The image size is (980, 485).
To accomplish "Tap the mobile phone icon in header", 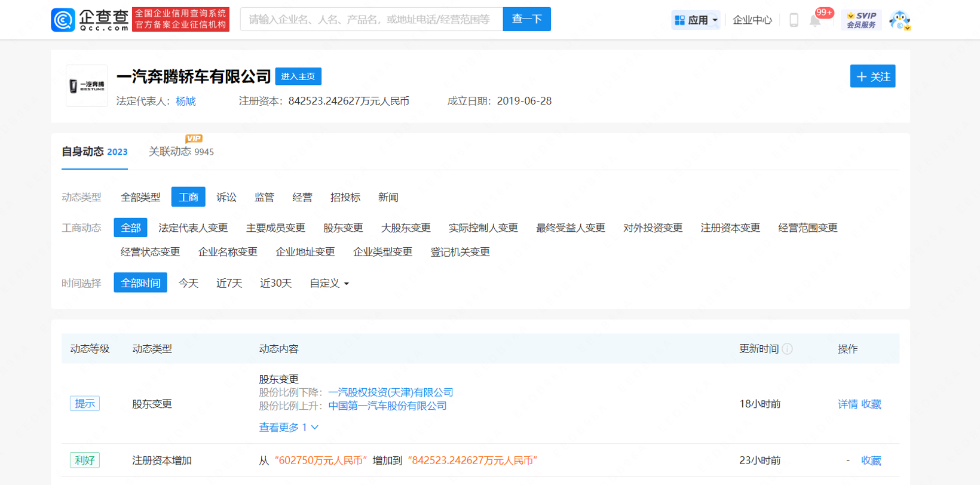I will tap(794, 20).
